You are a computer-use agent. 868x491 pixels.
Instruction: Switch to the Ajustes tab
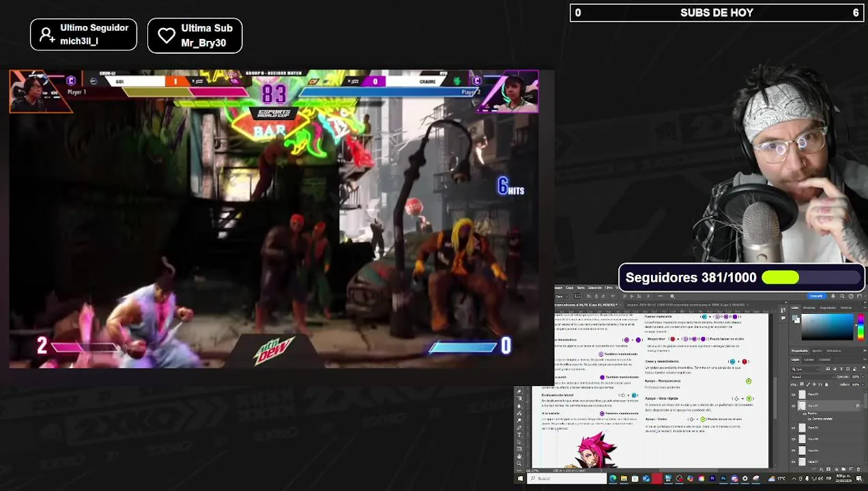(817, 351)
